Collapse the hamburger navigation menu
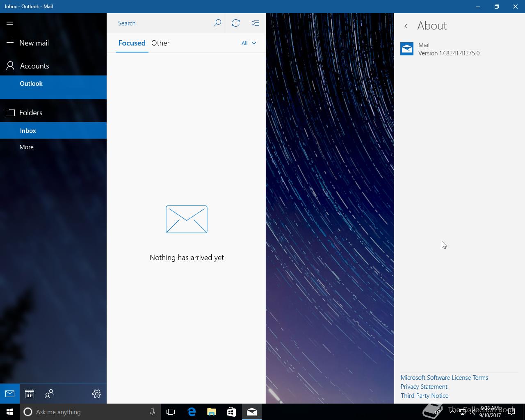 tap(10, 23)
